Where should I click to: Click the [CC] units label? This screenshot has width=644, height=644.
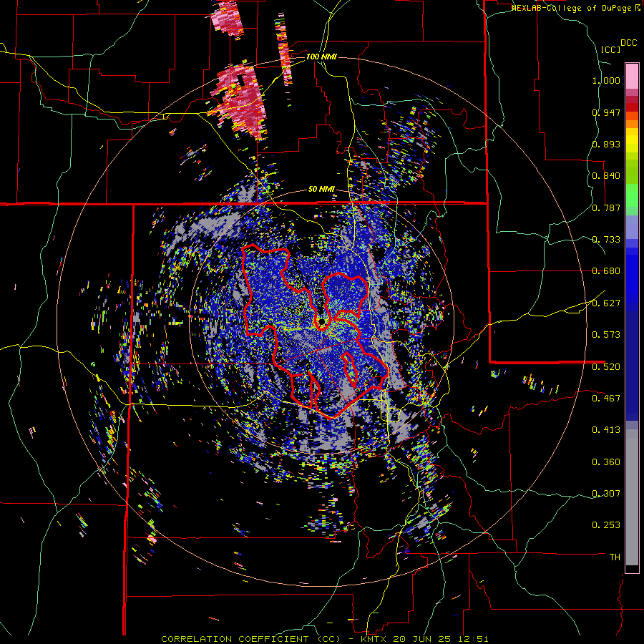pos(610,49)
